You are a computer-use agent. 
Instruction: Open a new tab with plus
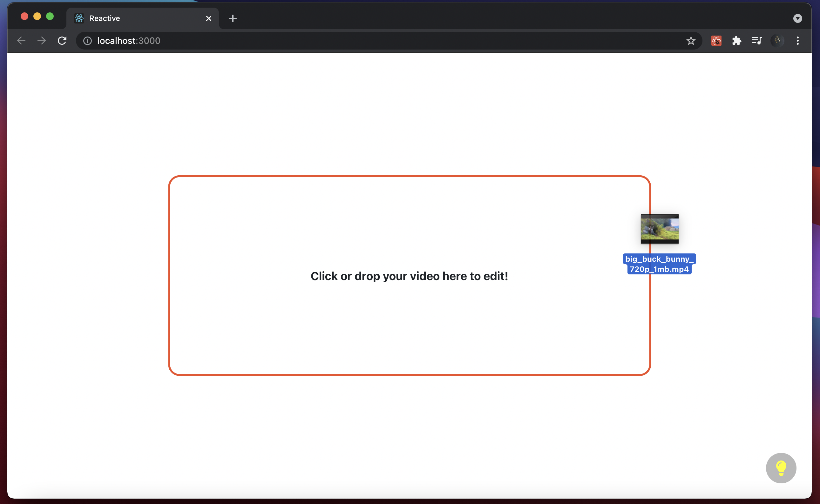click(233, 18)
